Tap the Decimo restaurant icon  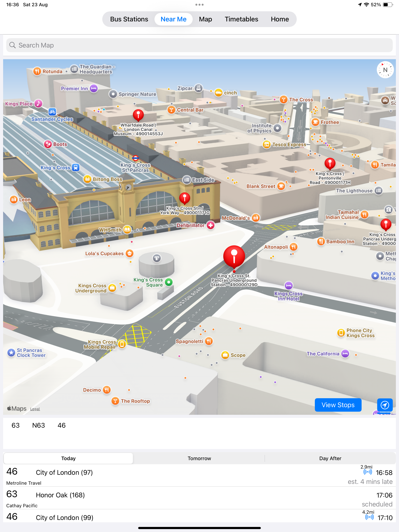point(107,390)
